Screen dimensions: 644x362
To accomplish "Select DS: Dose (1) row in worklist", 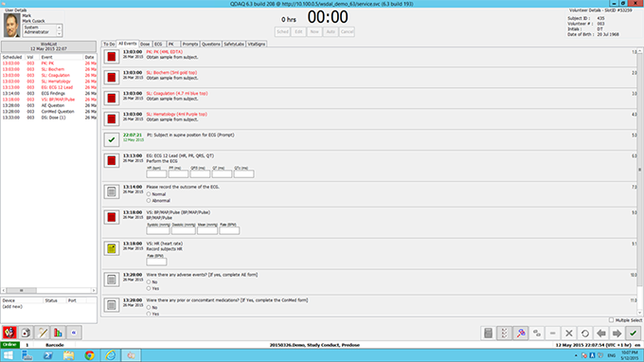I will pos(48,118).
